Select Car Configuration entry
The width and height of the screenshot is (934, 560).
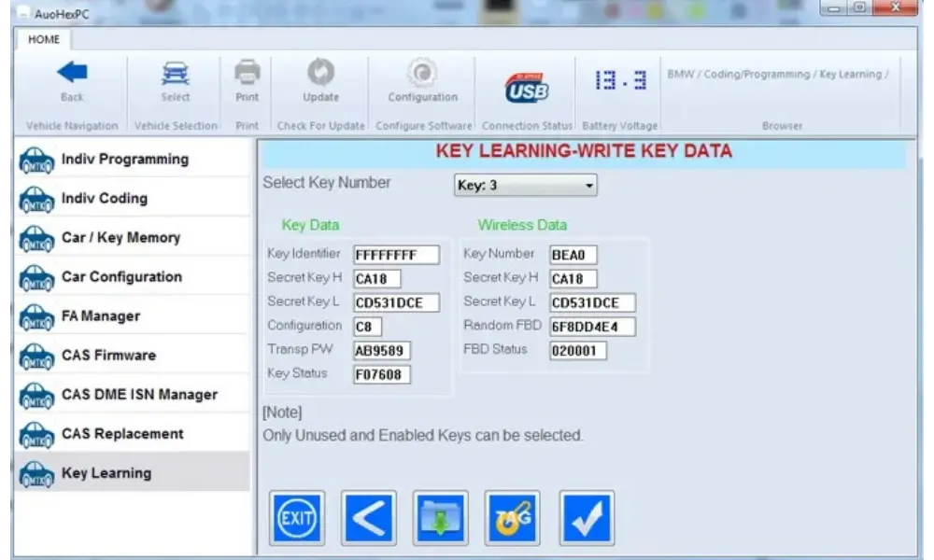click(x=133, y=276)
